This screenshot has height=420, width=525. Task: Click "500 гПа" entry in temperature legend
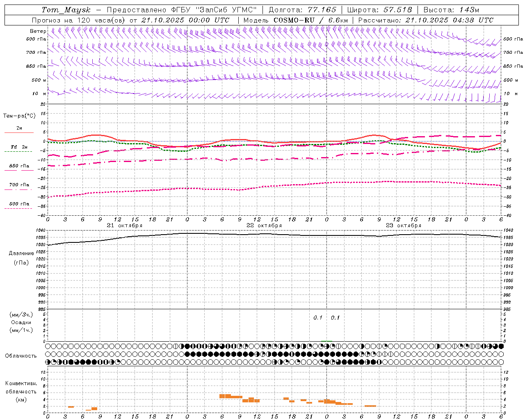[x=19, y=204]
